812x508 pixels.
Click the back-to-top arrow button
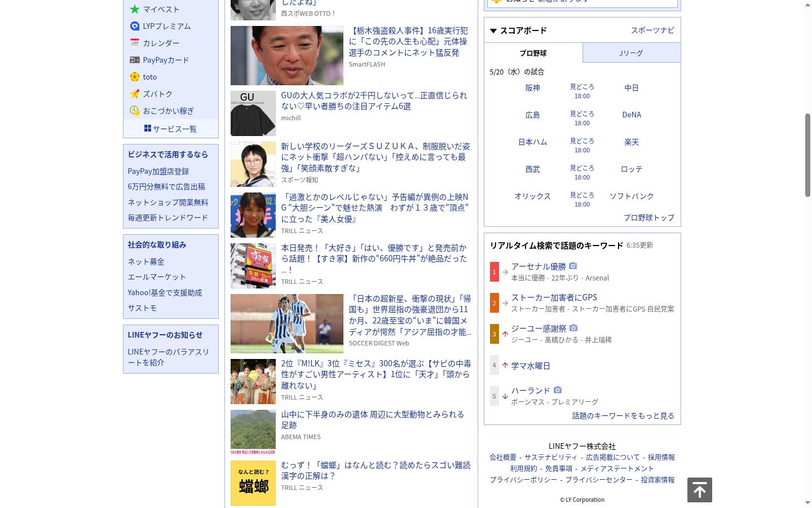pyautogui.click(x=700, y=490)
